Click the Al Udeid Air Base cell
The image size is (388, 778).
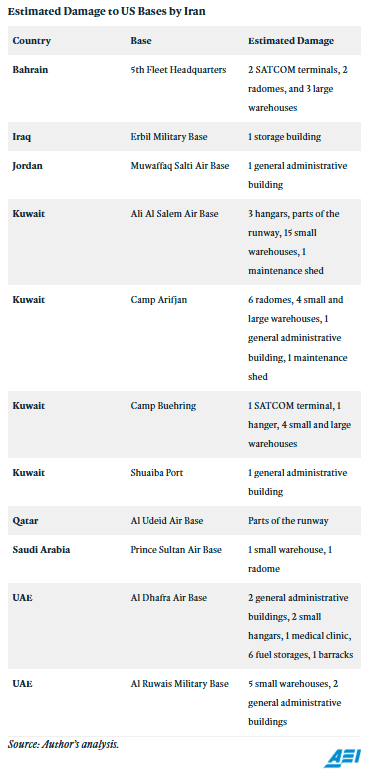click(x=167, y=520)
